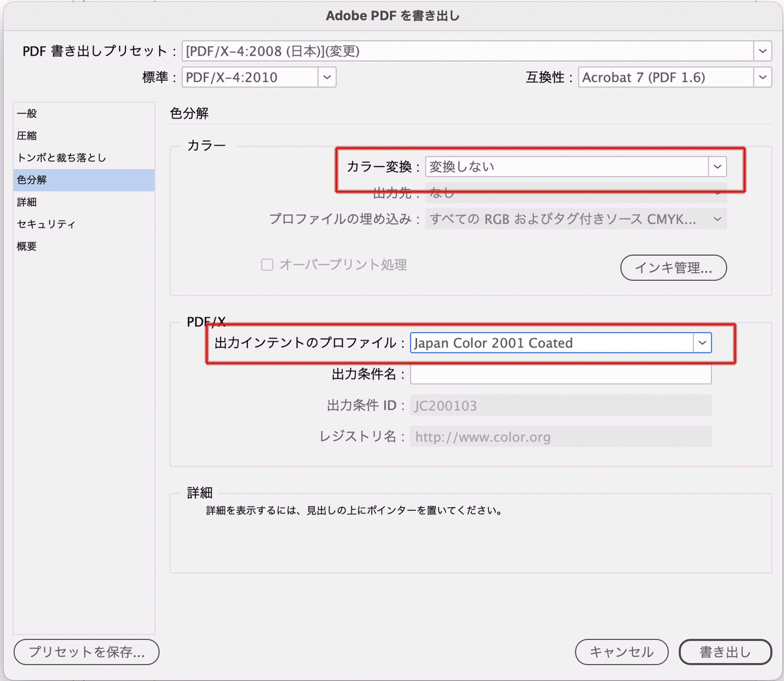Select 一般 in the sidebar
The width and height of the screenshot is (784, 681).
pyautogui.click(x=27, y=113)
